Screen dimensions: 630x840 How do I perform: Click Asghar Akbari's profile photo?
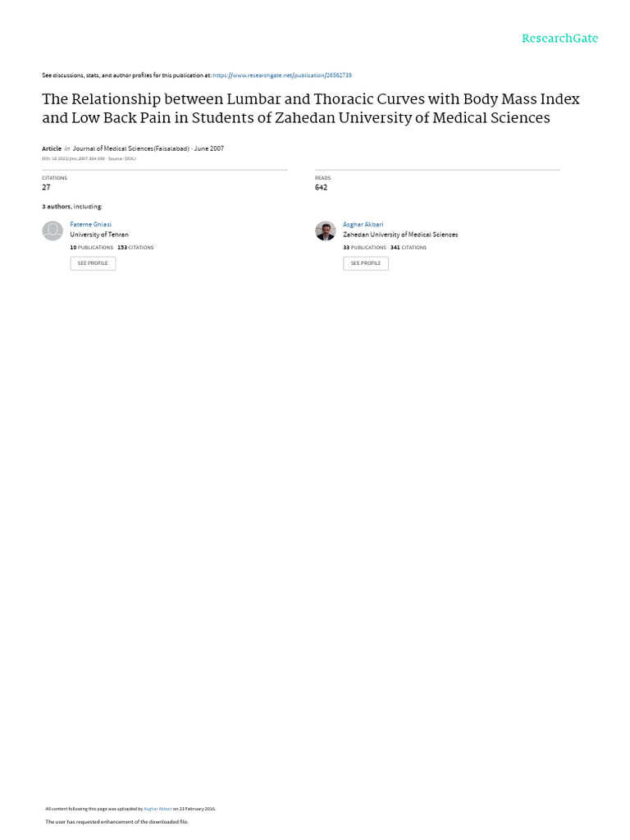click(x=325, y=231)
